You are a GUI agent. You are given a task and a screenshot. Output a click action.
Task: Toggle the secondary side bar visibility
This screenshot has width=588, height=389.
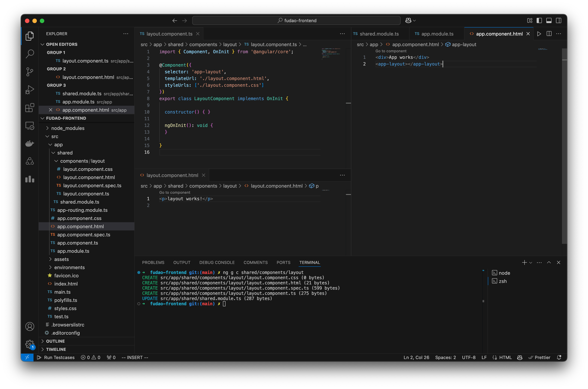[x=558, y=21]
